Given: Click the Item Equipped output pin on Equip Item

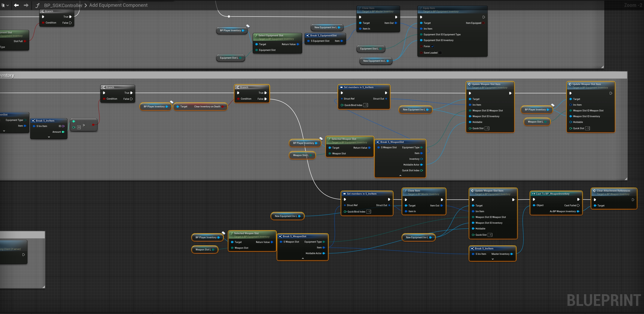Looking at the screenshot, I should pos(483,23).
